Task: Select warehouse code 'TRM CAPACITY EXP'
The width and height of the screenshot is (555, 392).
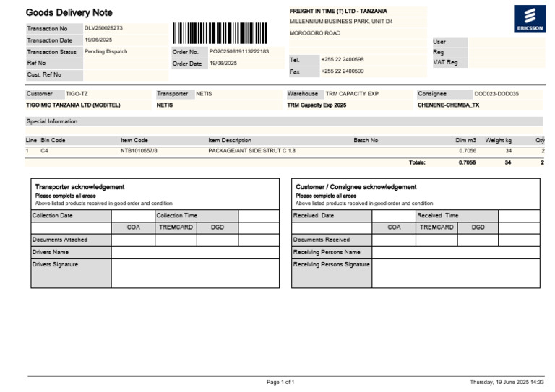Action: [352, 94]
